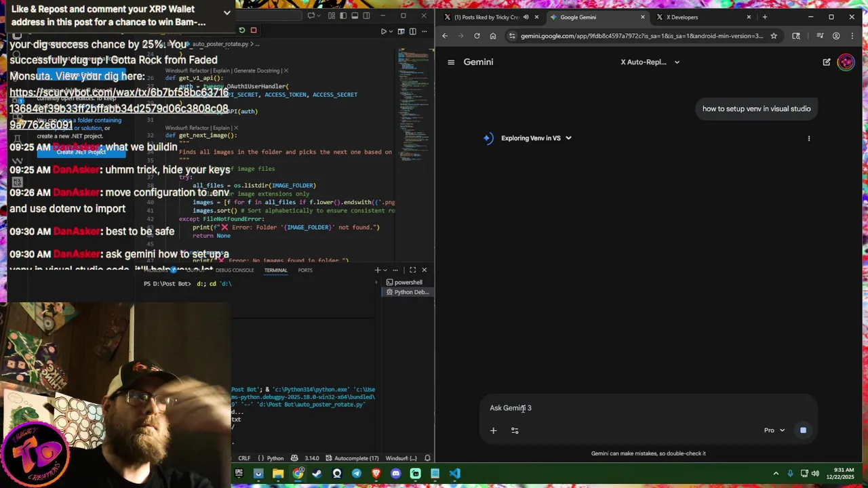
Task: Click the Chrome back arrow
Action: pos(445,36)
